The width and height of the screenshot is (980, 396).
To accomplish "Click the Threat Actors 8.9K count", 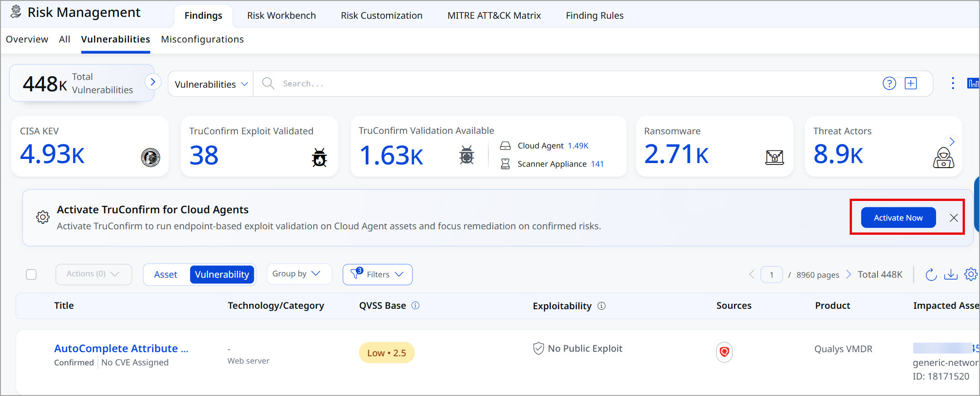I will (x=838, y=154).
